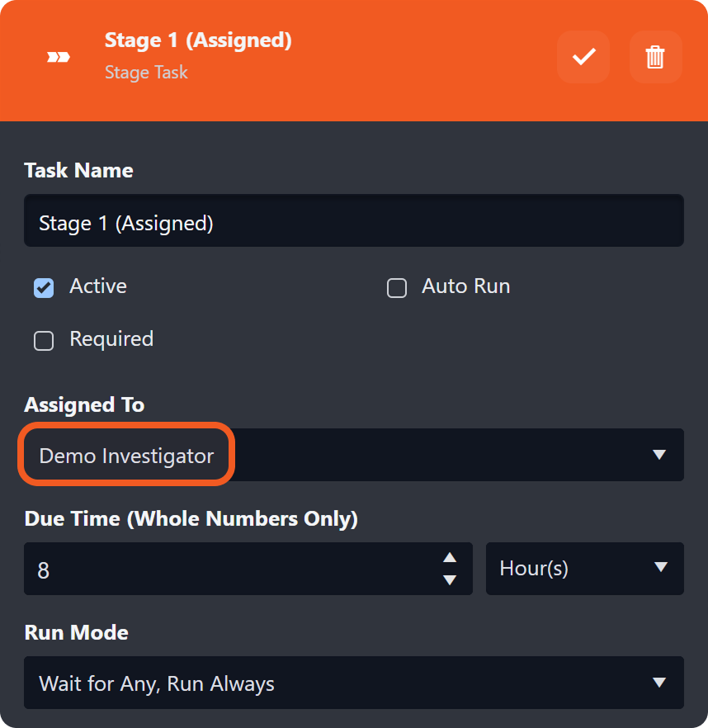Click the Required label text
Screen dimensions: 708x728
pos(111,339)
